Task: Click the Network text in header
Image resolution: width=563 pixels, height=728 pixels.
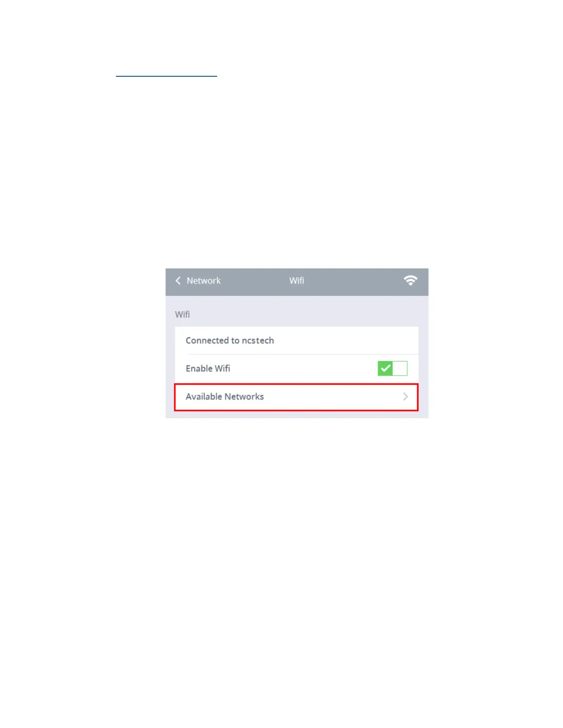Action: (204, 280)
